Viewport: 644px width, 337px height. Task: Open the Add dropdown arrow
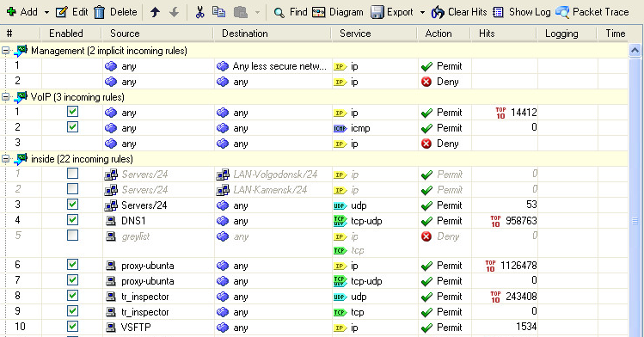click(x=46, y=13)
